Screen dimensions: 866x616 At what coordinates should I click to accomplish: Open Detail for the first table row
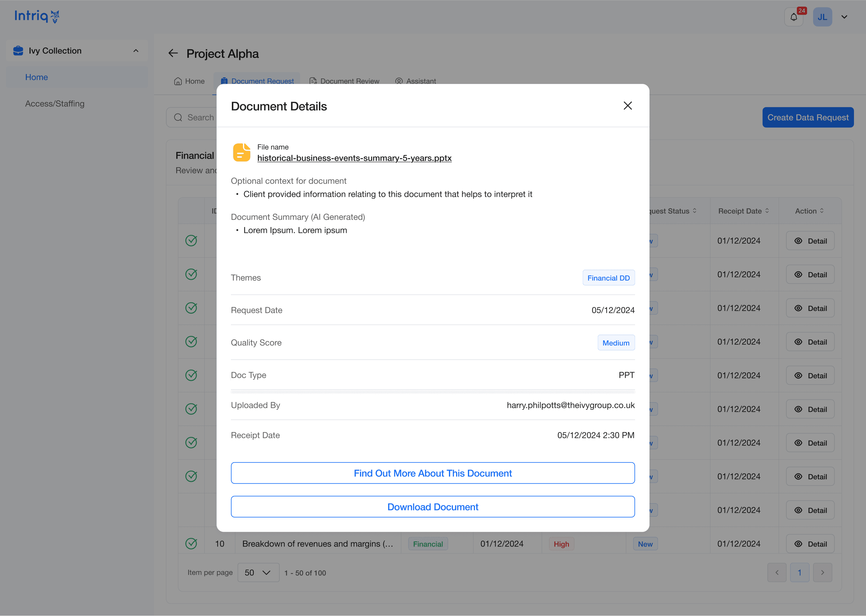point(810,241)
